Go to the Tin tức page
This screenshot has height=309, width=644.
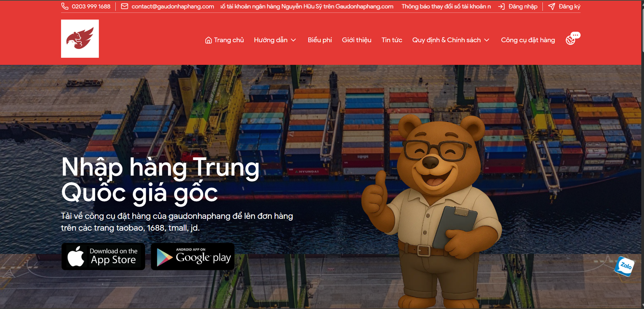pyautogui.click(x=392, y=40)
